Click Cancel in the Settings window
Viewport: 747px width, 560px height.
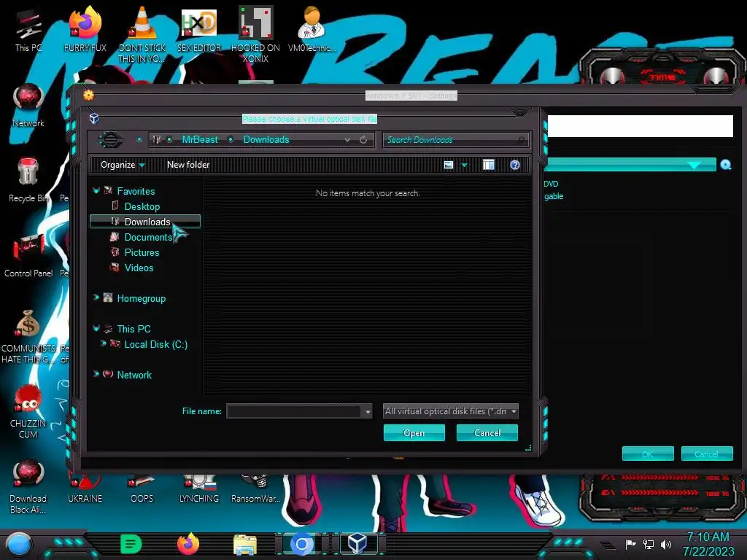click(x=706, y=454)
